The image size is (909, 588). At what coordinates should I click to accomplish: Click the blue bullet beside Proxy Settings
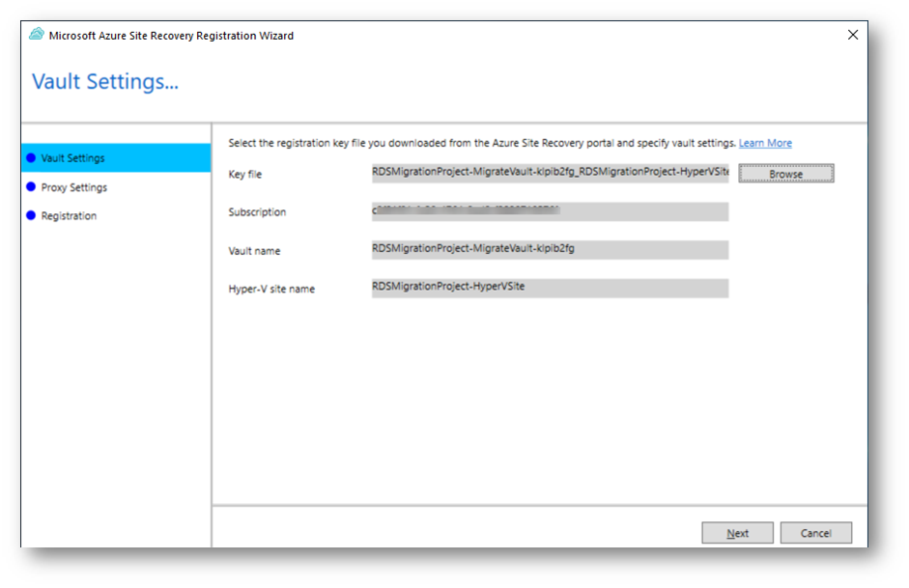point(31,186)
